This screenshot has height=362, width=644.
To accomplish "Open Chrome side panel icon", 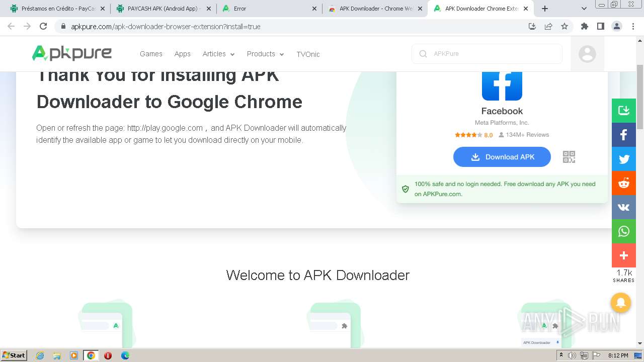I will click(601, 26).
